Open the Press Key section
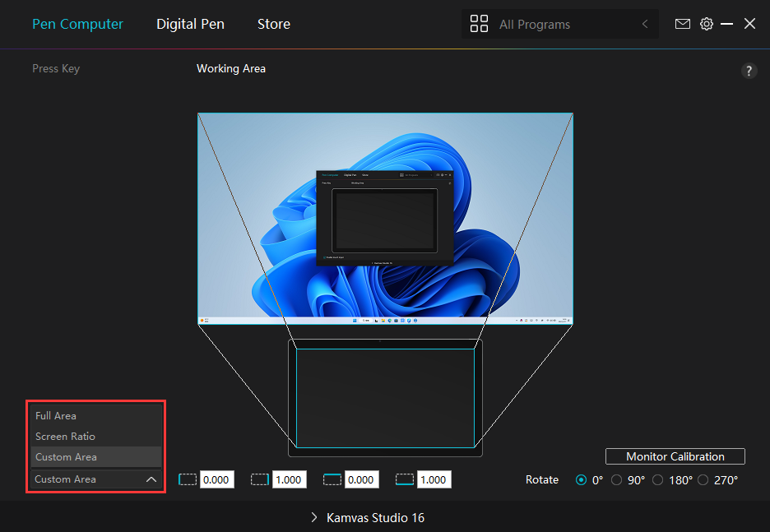This screenshot has width=770, height=532. pyautogui.click(x=56, y=68)
